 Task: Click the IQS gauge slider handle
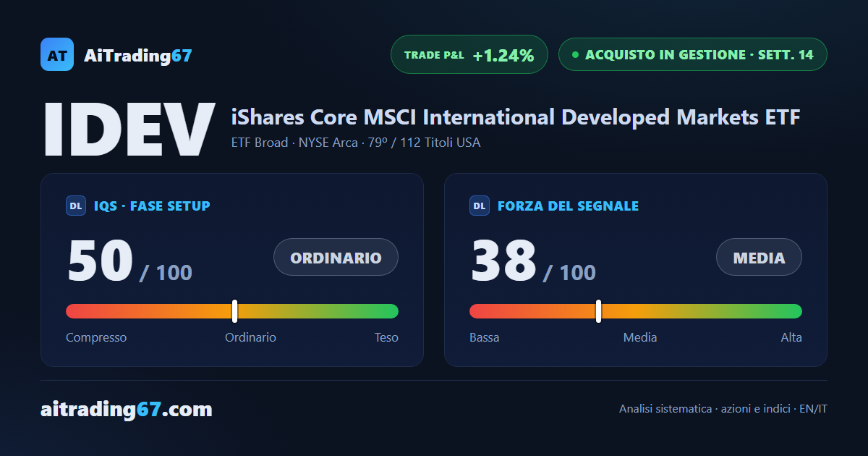tap(234, 311)
